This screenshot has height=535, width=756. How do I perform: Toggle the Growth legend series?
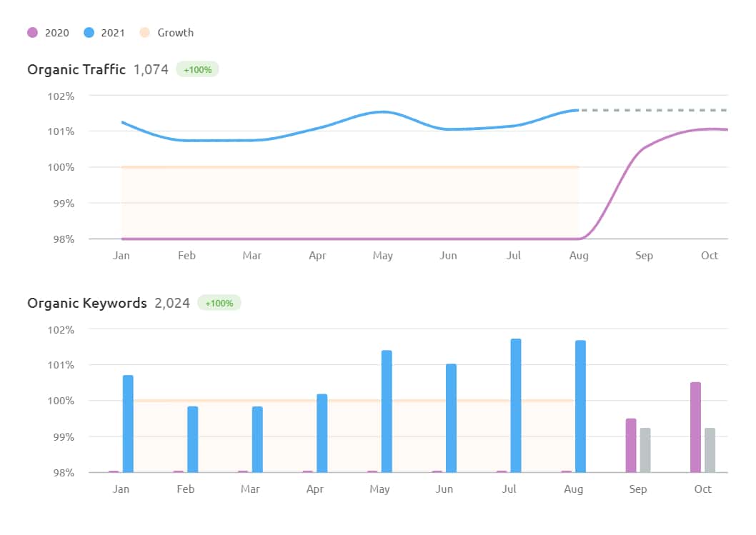tap(166, 33)
